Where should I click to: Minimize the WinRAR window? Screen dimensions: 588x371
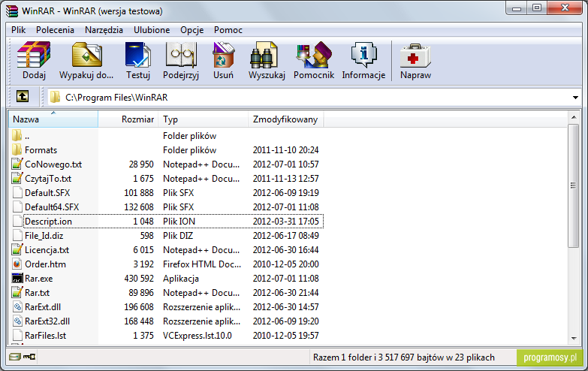517,8
